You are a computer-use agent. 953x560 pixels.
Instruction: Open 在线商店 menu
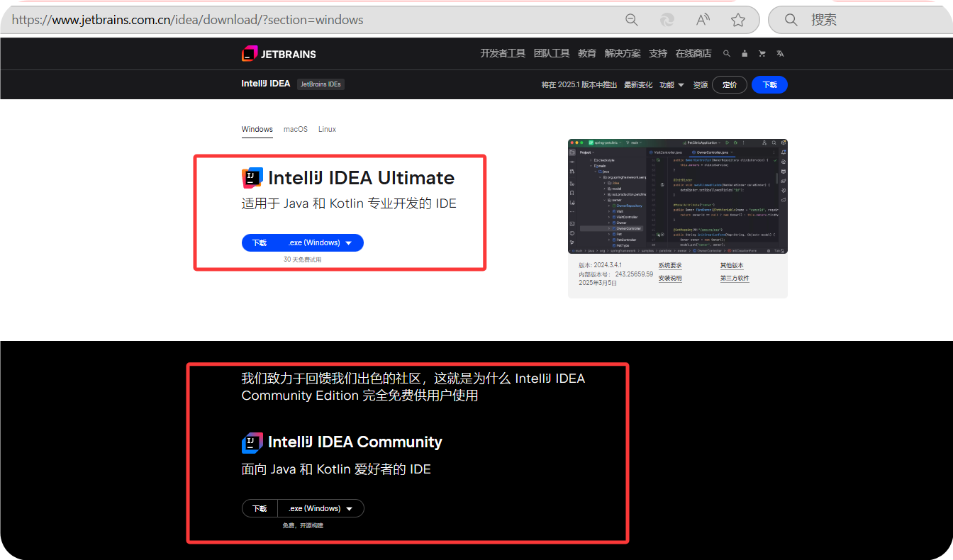pyautogui.click(x=693, y=54)
